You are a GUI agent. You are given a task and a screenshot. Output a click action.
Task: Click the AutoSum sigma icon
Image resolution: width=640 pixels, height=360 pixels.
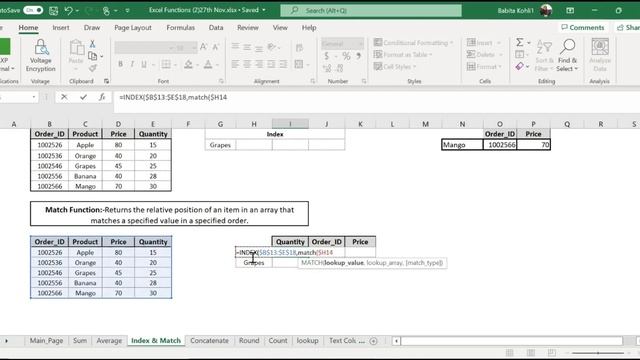(519, 42)
